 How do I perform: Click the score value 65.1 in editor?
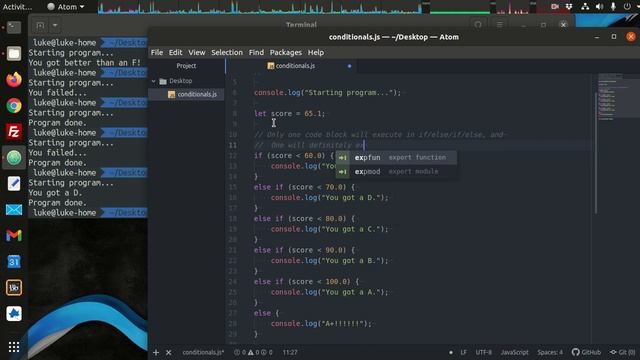pyautogui.click(x=313, y=113)
